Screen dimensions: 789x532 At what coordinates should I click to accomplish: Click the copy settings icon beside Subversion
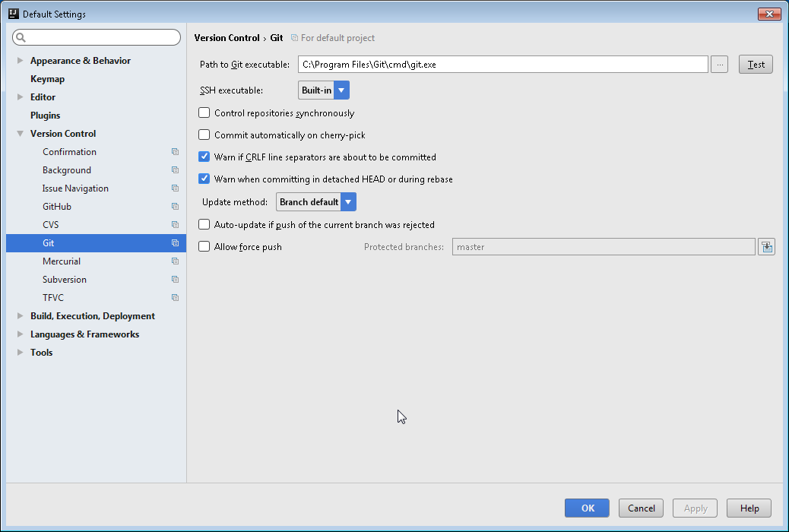pos(175,279)
